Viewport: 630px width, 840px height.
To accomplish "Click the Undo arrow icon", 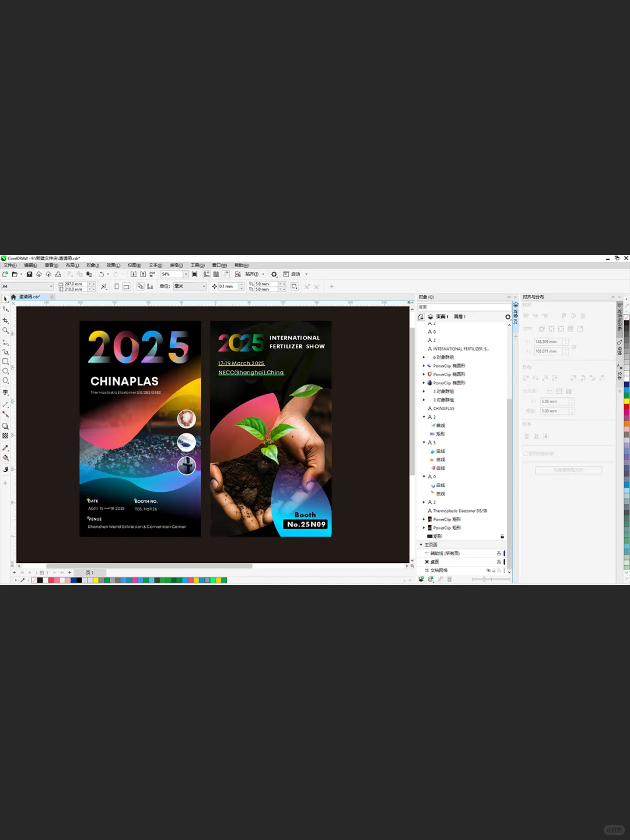I will point(101,274).
